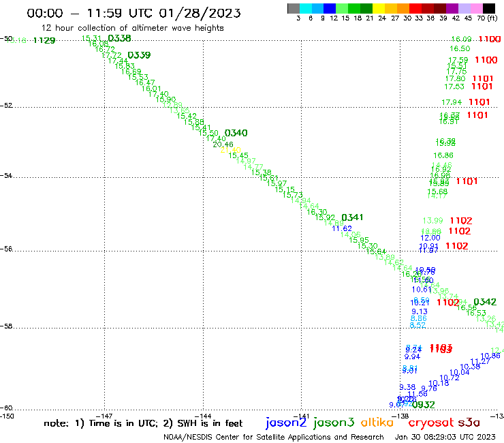The image size is (504, 443).
Task: Select the yellow legend color swatch
Action: (379, 8)
